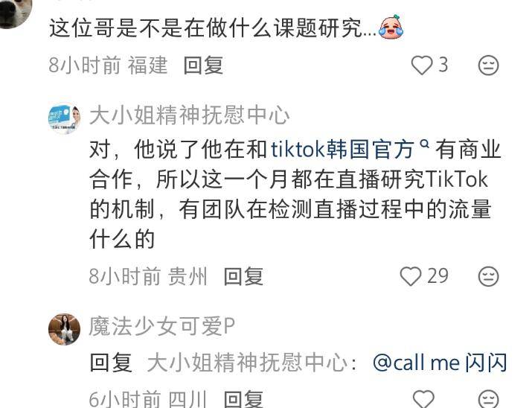Open the dog avatar at the top
The height and width of the screenshot is (408, 532).
pyautogui.click(x=16, y=13)
